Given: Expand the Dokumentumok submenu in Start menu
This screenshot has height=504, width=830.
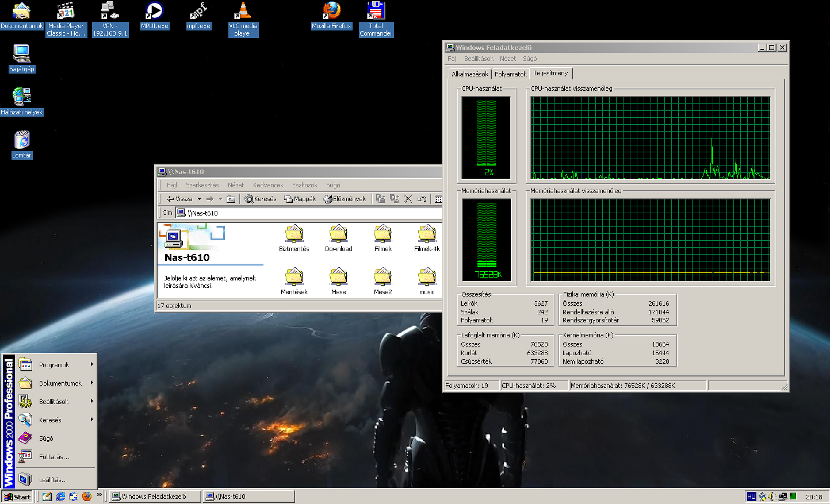Looking at the screenshot, I should coord(57,383).
